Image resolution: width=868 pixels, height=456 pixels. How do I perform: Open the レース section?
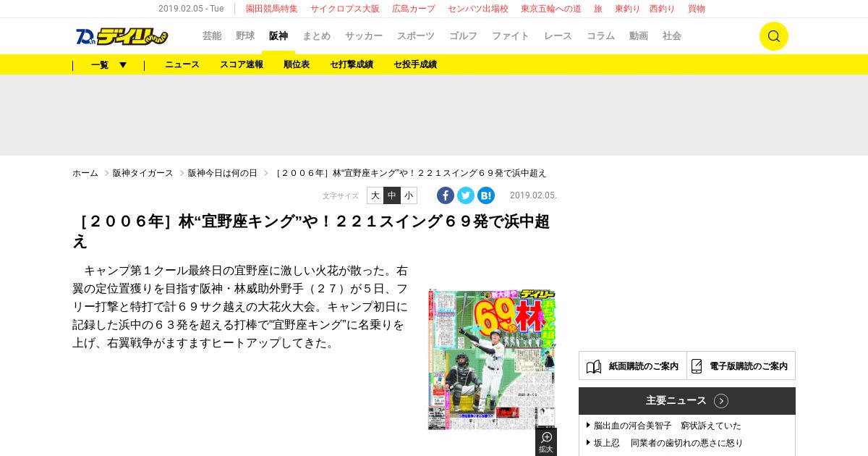click(558, 36)
